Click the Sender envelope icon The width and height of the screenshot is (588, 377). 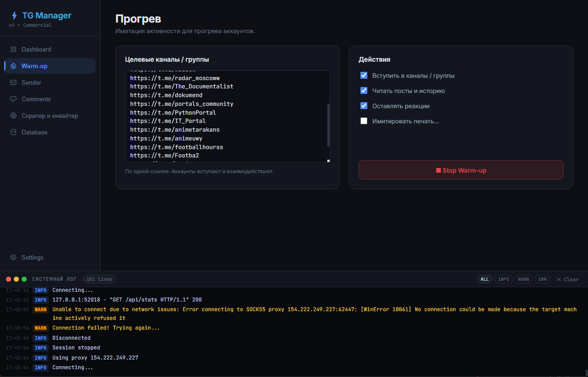click(x=13, y=82)
